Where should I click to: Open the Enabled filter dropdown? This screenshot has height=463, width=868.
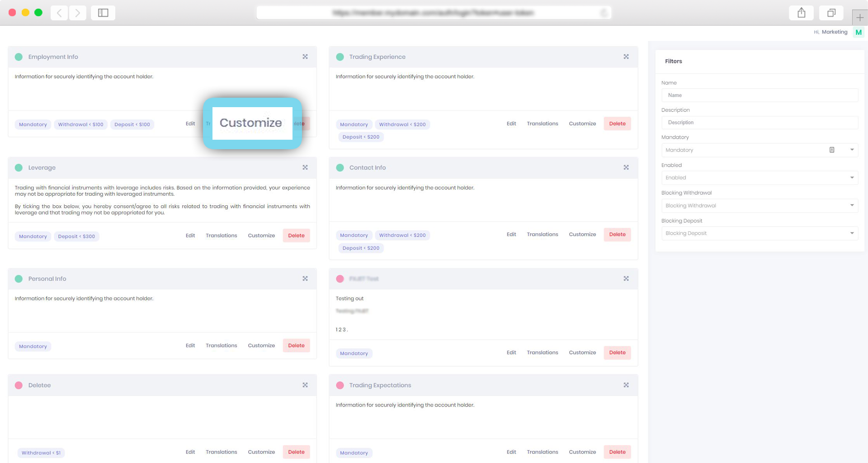coord(759,178)
